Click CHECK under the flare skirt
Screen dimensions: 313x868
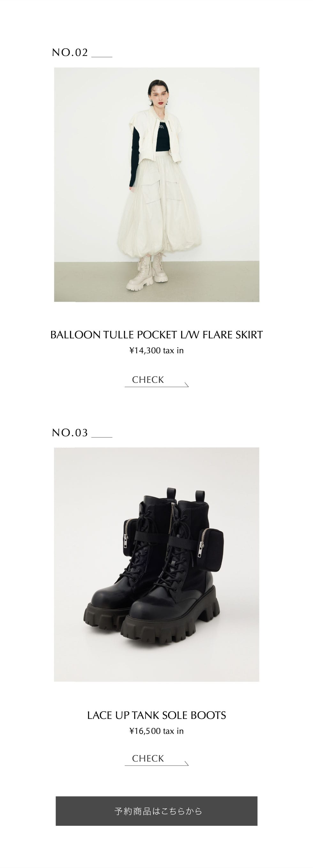point(148,380)
